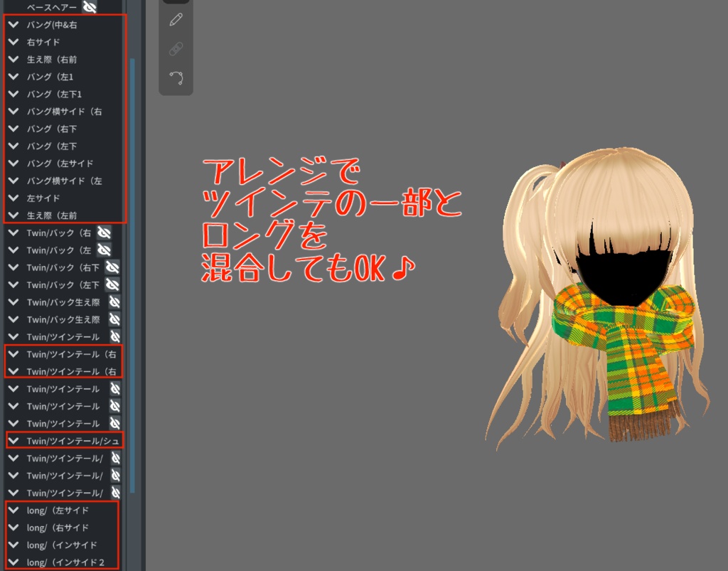728x571 pixels.
Task: Expand chevron beside 'バング（左1'
Action: [14, 77]
